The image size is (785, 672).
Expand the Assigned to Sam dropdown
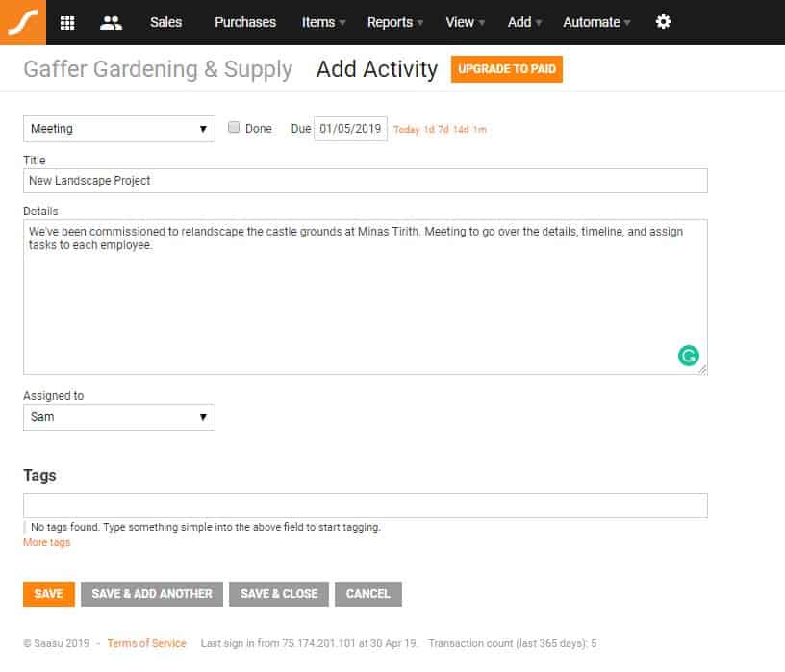click(x=119, y=417)
